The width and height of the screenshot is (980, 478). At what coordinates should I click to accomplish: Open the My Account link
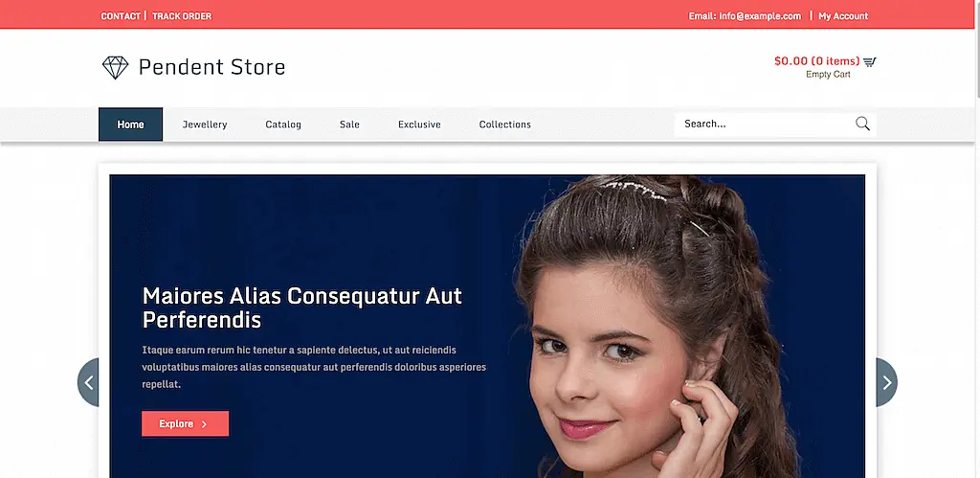tap(843, 16)
